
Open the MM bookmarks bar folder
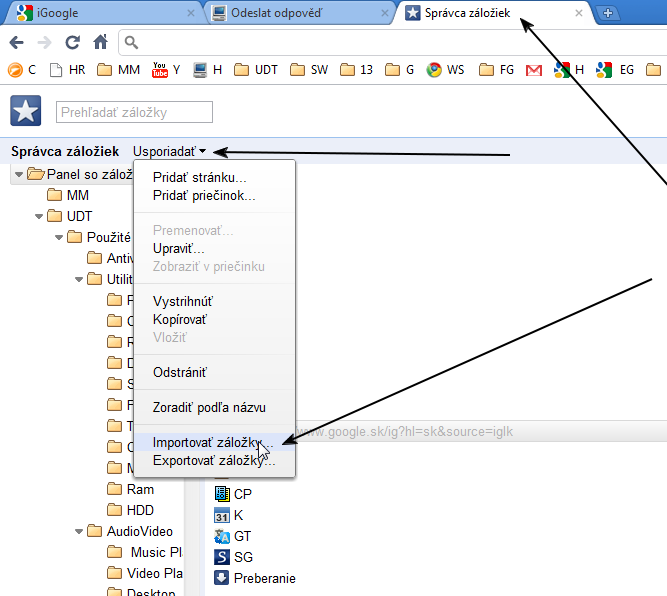coord(118,70)
